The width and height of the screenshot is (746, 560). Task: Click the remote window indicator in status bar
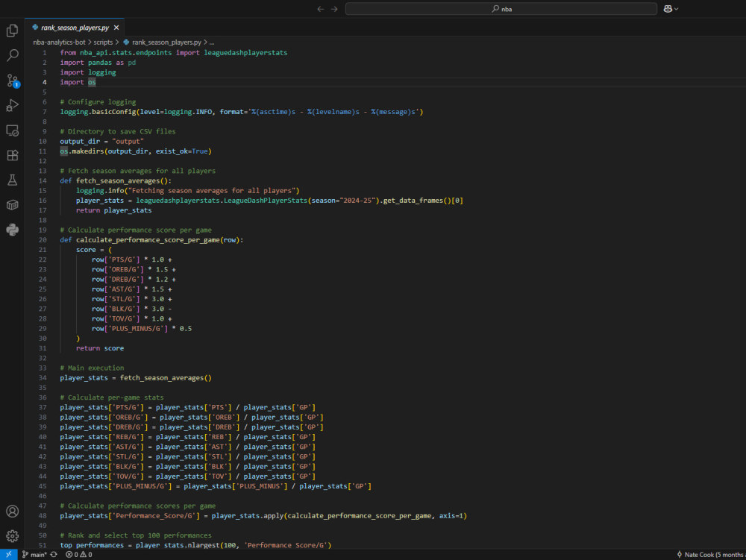click(x=8, y=554)
